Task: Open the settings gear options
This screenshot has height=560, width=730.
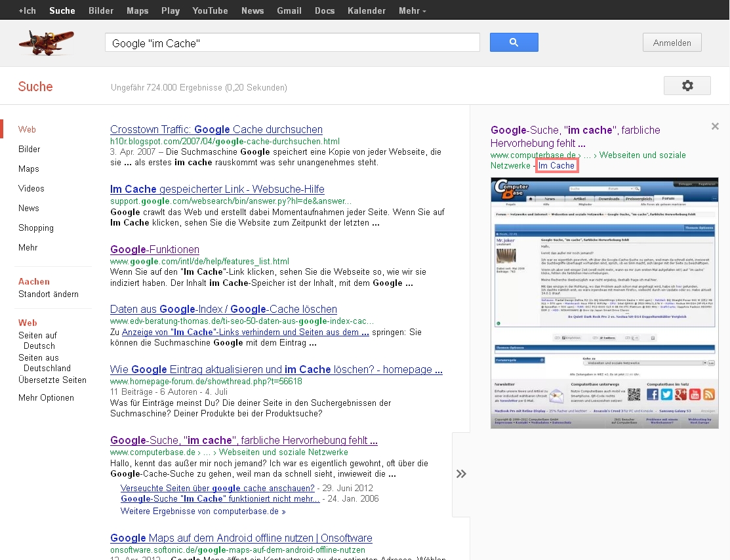Action: point(687,86)
